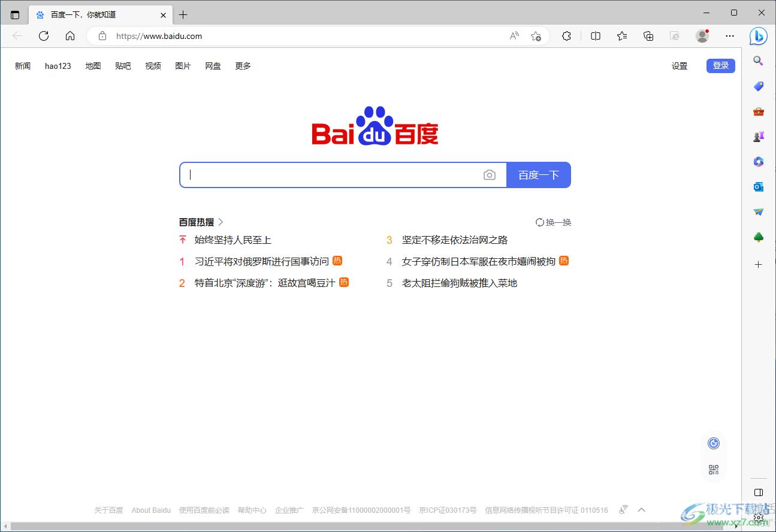Open the browser profile avatar
Screen dimensions: 776x532
click(702, 36)
